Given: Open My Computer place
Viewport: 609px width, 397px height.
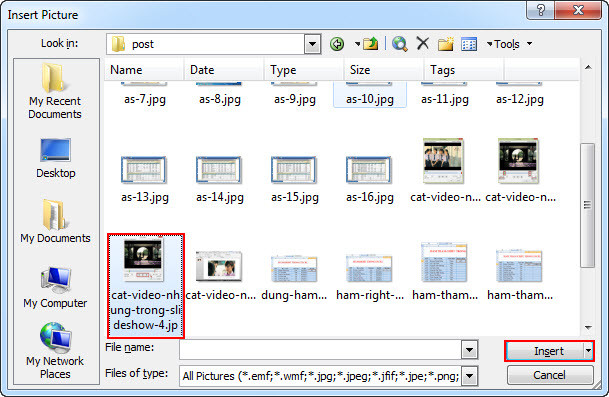Looking at the screenshot, I should pos(55,288).
